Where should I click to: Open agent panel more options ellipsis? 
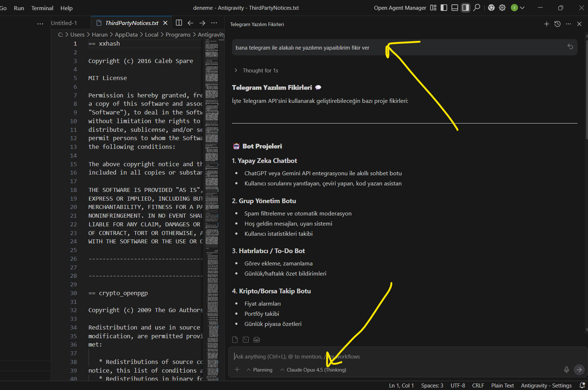click(568, 24)
